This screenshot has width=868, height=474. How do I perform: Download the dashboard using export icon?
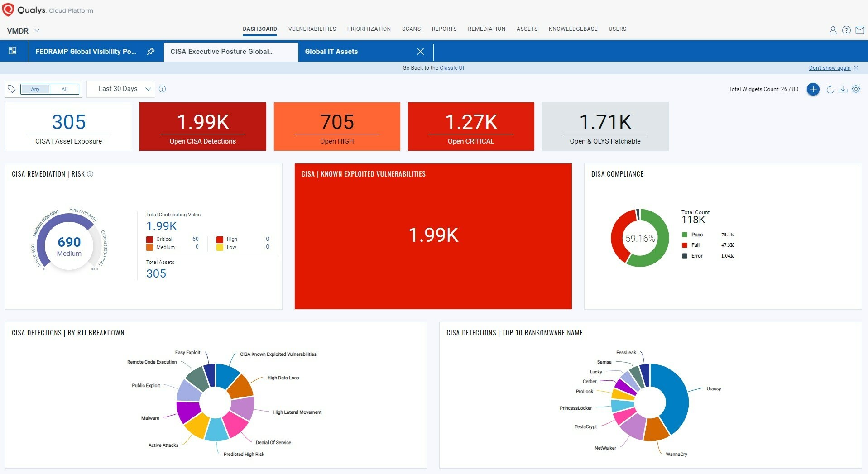(x=843, y=89)
